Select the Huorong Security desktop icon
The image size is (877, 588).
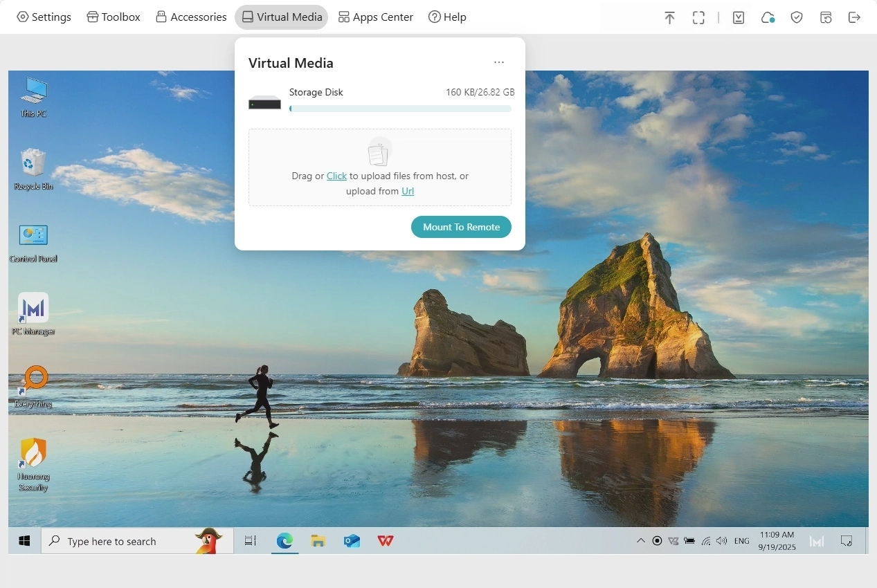(x=33, y=454)
